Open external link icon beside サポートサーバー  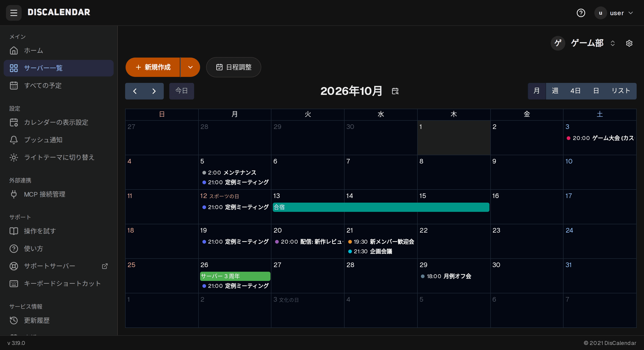[x=105, y=266]
